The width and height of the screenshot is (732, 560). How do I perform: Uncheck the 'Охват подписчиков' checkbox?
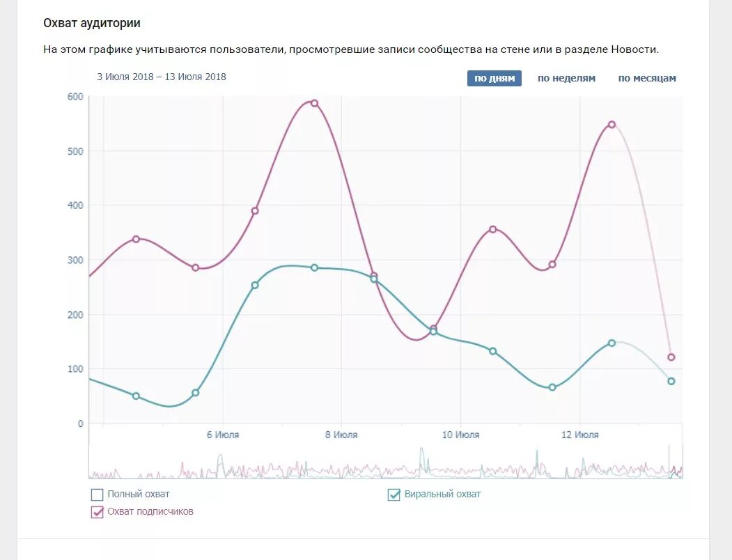coord(98,512)
